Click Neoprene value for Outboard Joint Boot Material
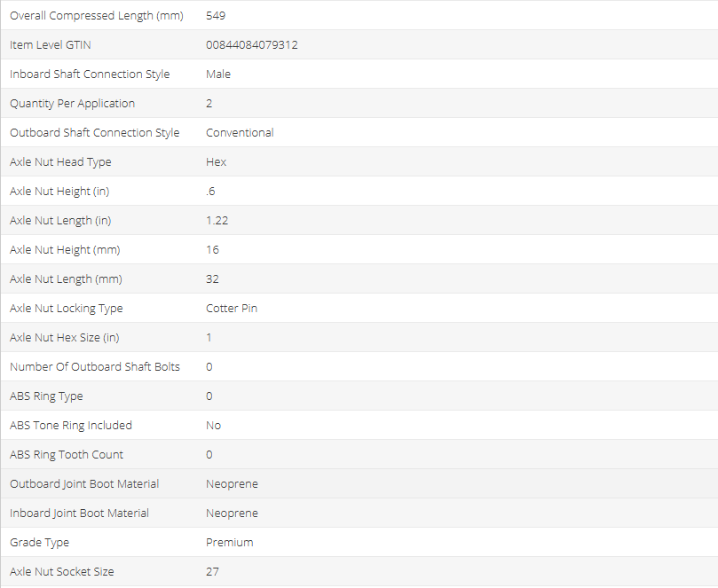Image resolution: width=718 pixels, height=588 pixels. click(232, 484)
